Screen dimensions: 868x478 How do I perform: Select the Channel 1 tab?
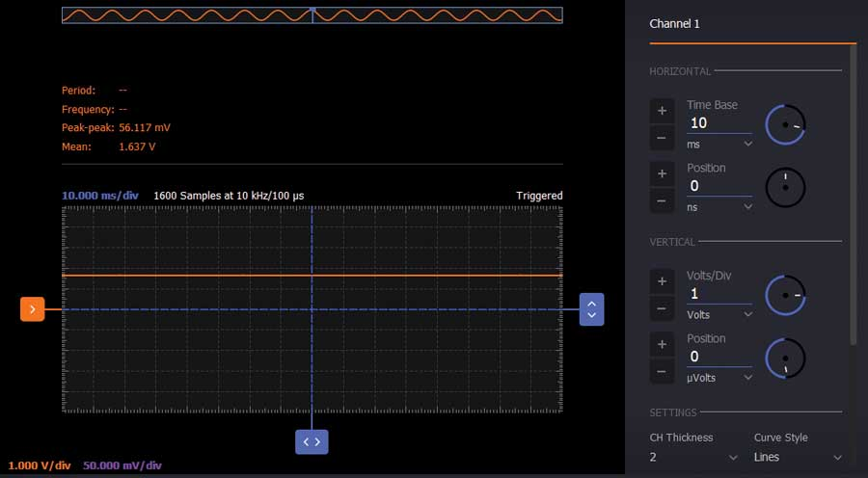(x=675, y=24)
